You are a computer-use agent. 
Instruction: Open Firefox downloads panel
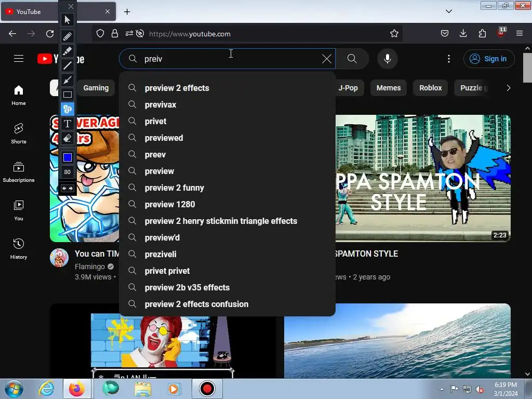[x=463, y=34]
